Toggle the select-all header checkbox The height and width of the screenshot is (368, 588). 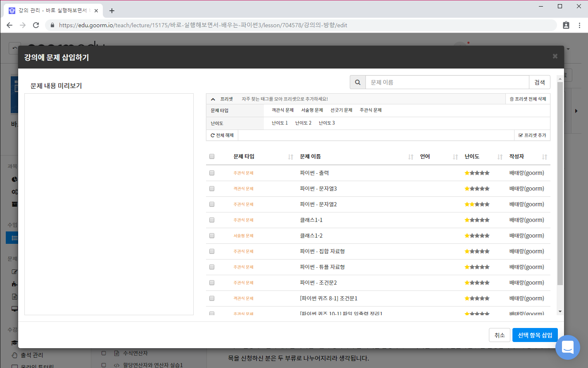(x=212, y=156)
